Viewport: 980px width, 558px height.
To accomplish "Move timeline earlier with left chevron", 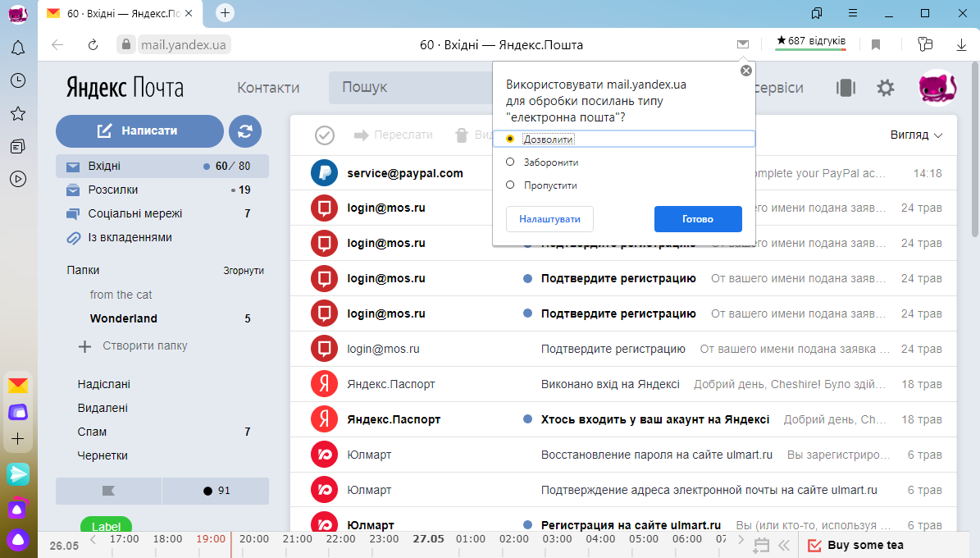I will [93, 539].
